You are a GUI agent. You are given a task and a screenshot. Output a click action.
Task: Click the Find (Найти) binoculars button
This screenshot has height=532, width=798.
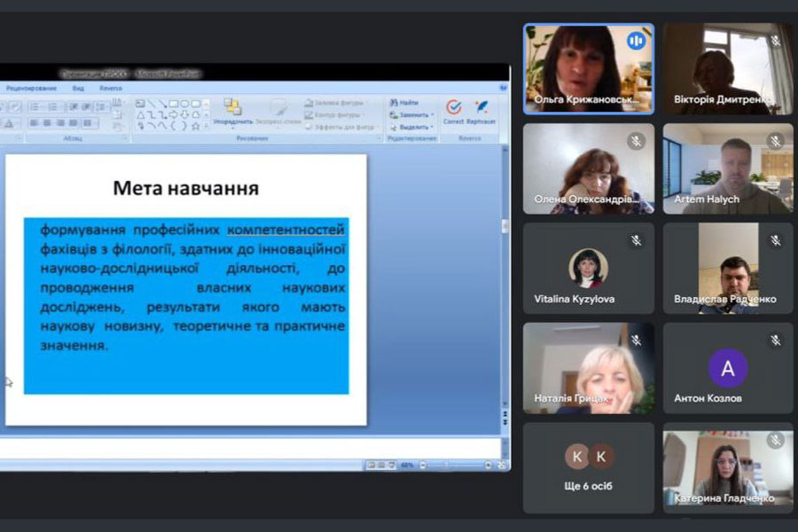(x=403, y=103)
